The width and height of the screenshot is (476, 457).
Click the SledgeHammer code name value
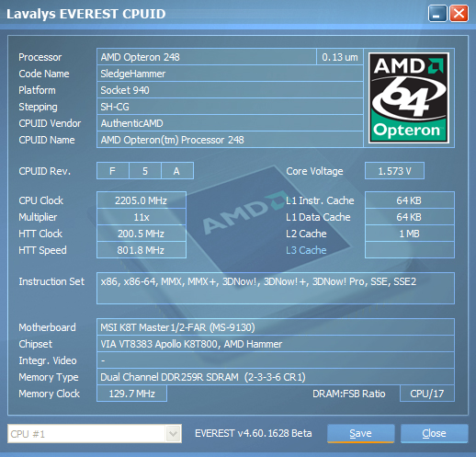[230, 74]
